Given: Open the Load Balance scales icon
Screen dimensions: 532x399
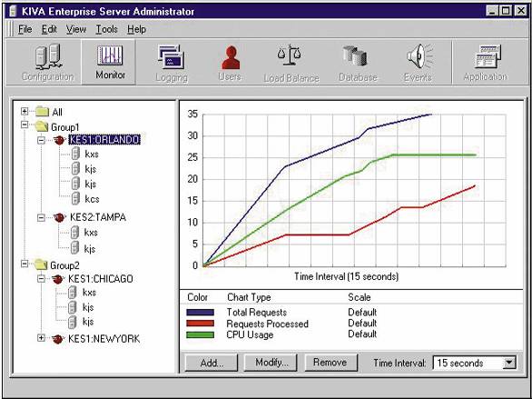Looking at the screenshot, I should pyautogui.click(x=291, y=63).
